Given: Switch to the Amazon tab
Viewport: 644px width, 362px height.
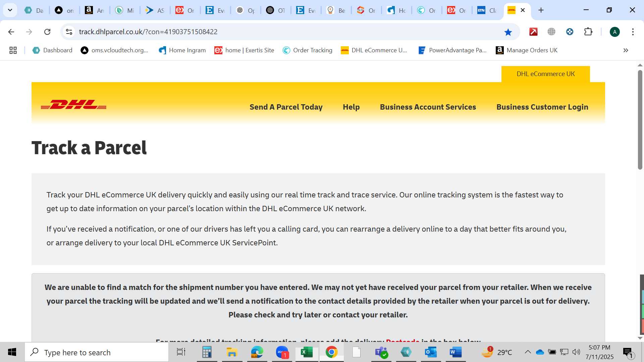Looking at the screenshot, I should tap(95, 10).
